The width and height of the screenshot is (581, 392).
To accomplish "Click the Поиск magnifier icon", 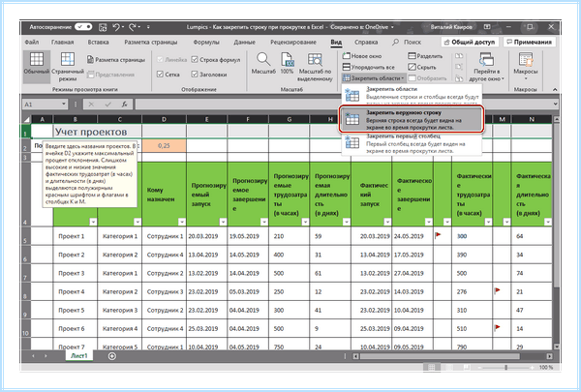I will (396, 42).
